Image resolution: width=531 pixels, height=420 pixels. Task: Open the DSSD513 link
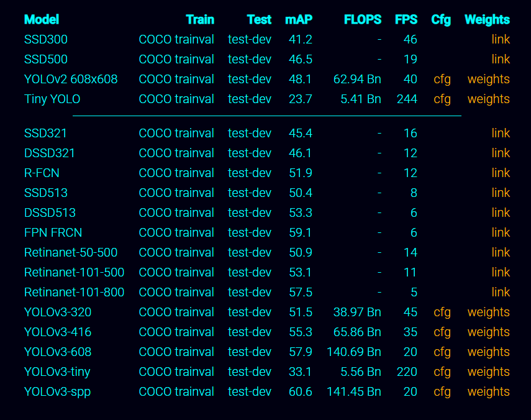[501, 212]
